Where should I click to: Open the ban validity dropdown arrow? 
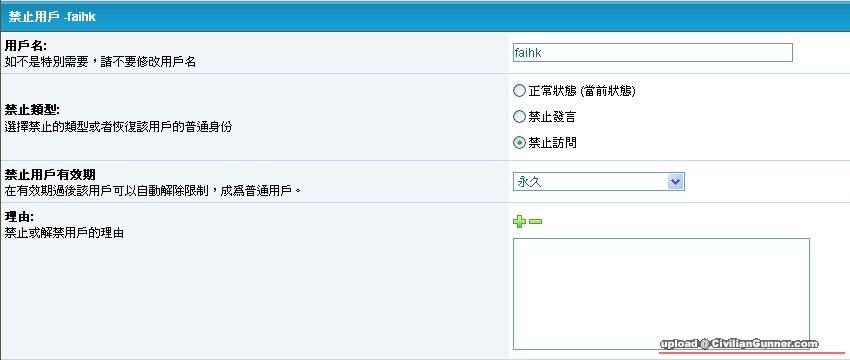[675, 182]
